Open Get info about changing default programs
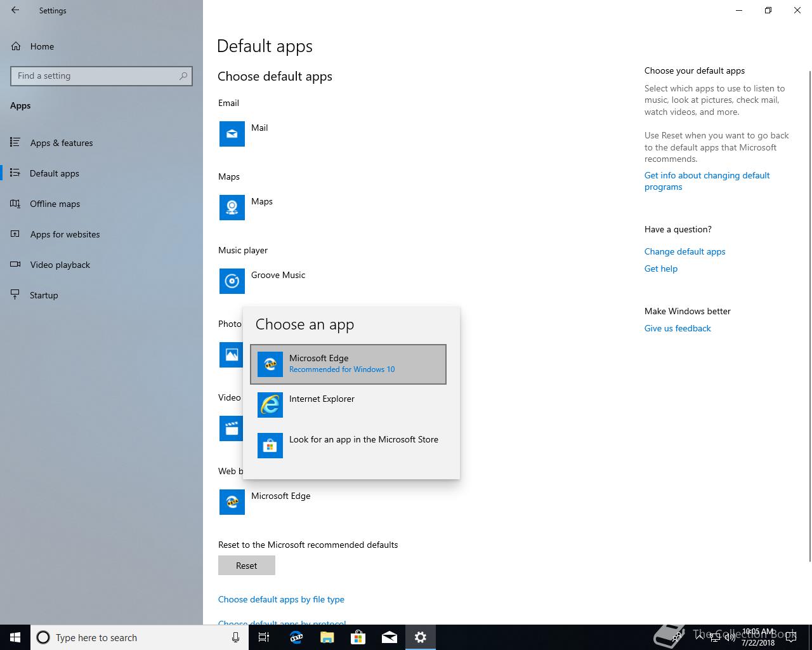Image resolution: width=812 pixels, height=650 pixels. point(707,181)
